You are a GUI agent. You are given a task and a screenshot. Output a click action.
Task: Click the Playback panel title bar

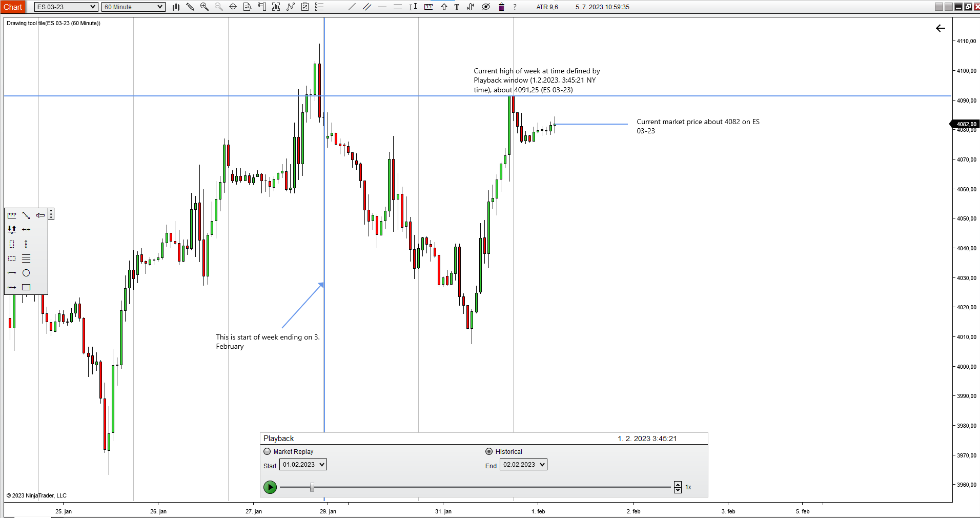(x=484, y=439)
